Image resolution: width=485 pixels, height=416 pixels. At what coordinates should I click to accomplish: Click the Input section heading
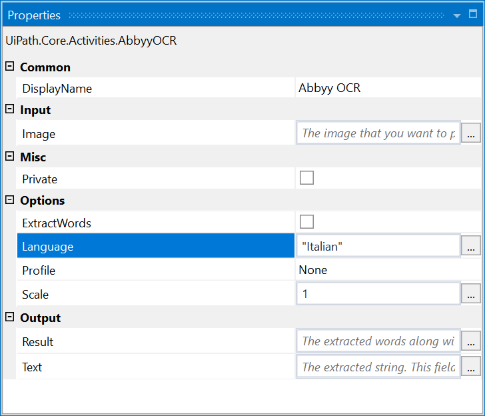point(35,110)
